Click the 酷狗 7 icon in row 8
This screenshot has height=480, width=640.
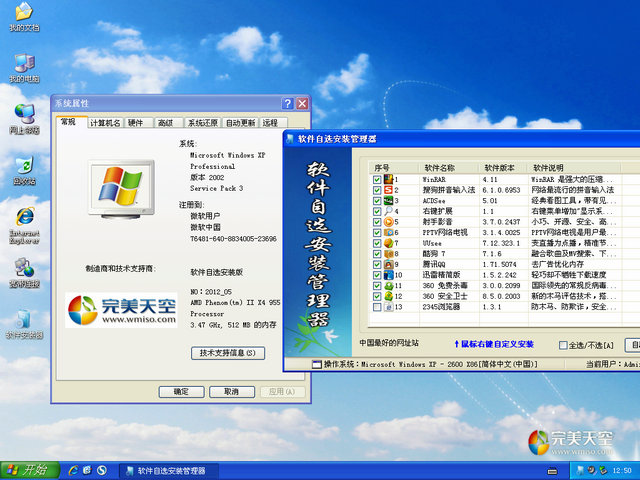pos(388,253)
